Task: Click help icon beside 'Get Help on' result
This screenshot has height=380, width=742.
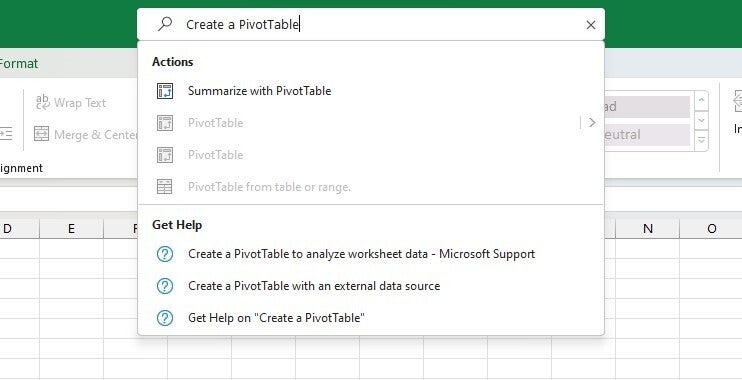Action: pyautogui.click(x=165, y=318)
